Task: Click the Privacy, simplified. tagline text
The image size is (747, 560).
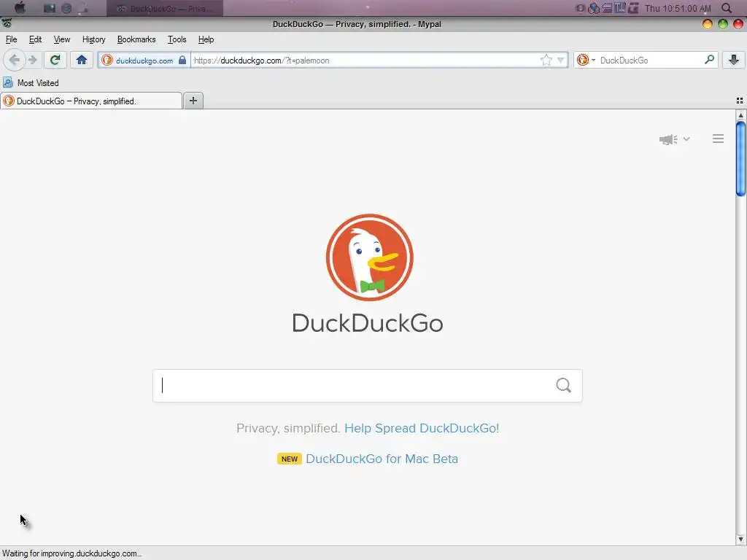Action: pyautogui.click(x=288, y=428)
